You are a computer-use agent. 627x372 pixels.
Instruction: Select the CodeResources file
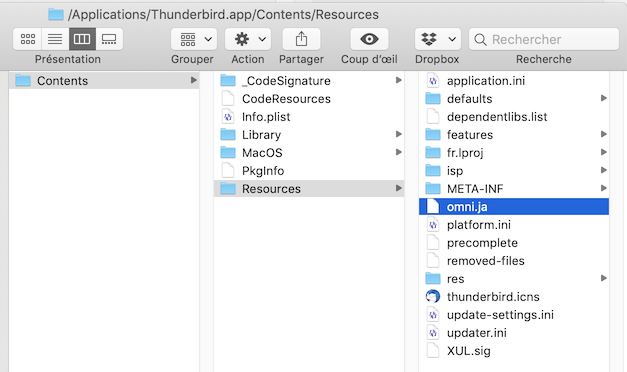pos(309,99)
